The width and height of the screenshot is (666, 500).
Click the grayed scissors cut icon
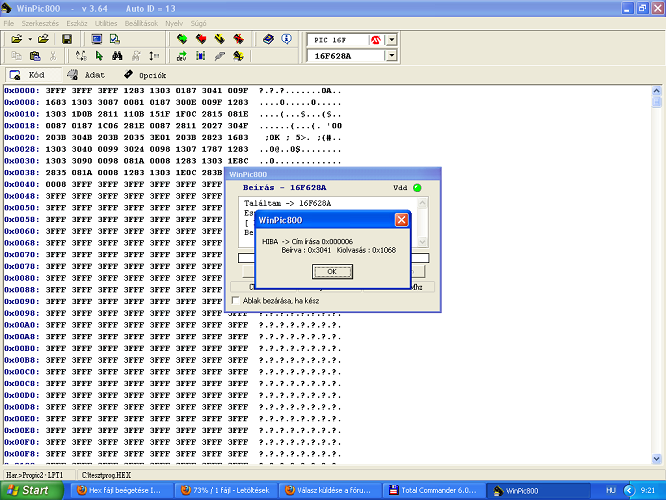[x=53, y=56]
